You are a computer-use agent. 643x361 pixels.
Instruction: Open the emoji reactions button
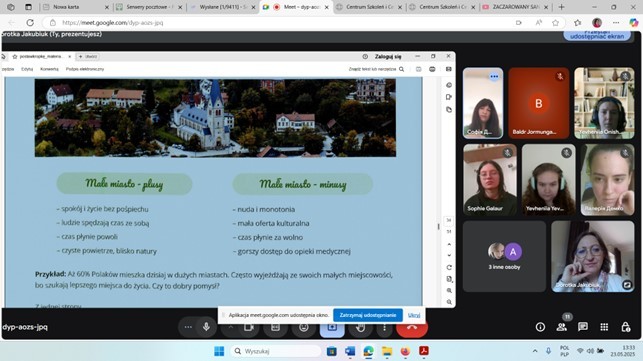303,327
